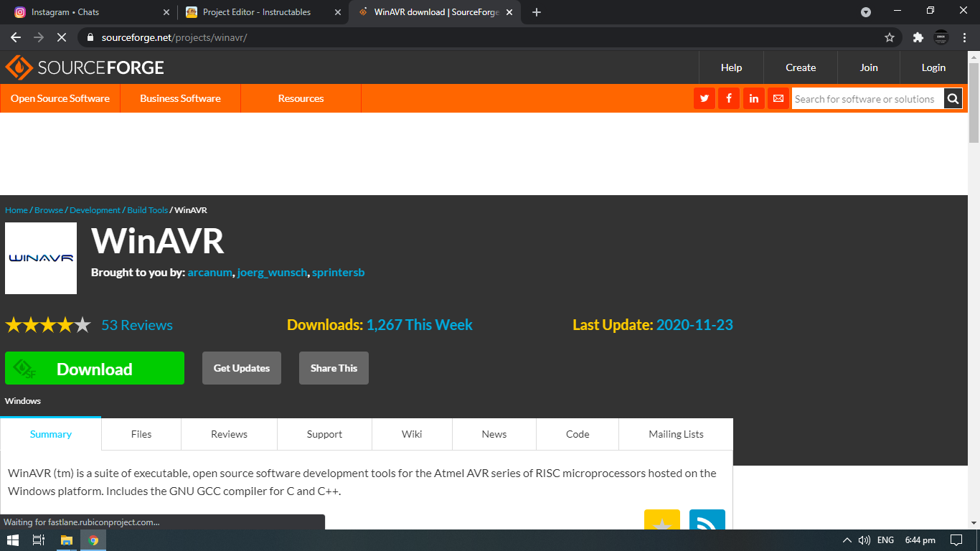Image resolution: width=980 pixels, height=551 pixels.
Task: Click the SourceForge logo
Action: pyautogui.click(x=85, y=67)
